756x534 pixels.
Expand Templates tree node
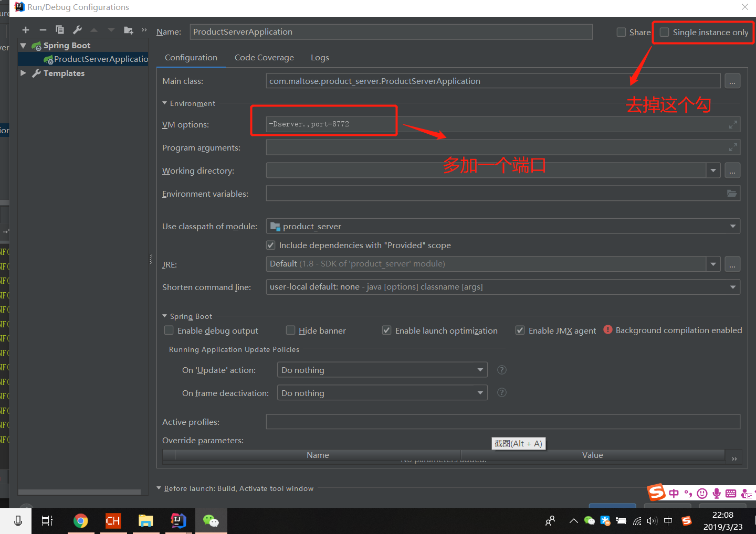(x=23, y=73)
